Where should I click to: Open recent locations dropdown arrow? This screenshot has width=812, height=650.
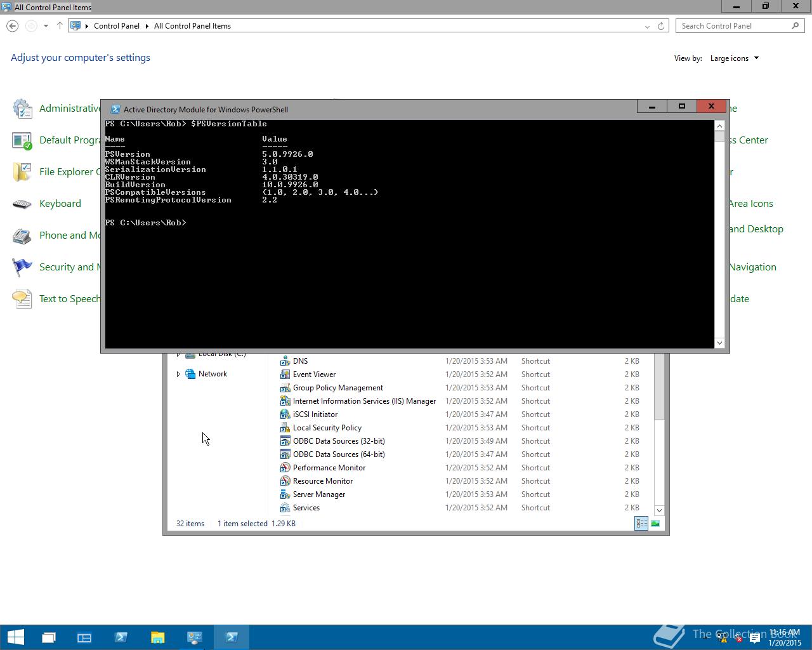[x=46, y=26]
